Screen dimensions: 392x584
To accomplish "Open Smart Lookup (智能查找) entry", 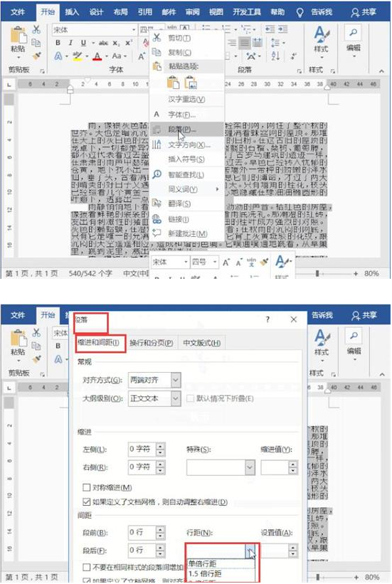I will coord(186,175).
